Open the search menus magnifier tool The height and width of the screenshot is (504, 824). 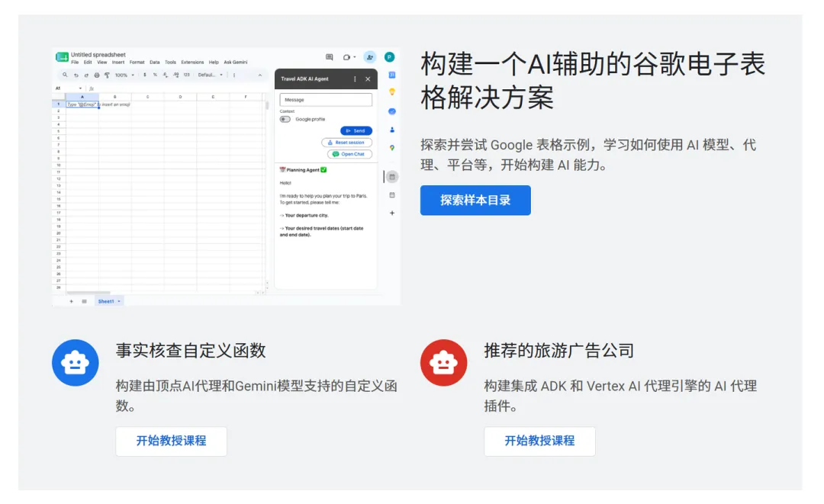pos(65,75)
